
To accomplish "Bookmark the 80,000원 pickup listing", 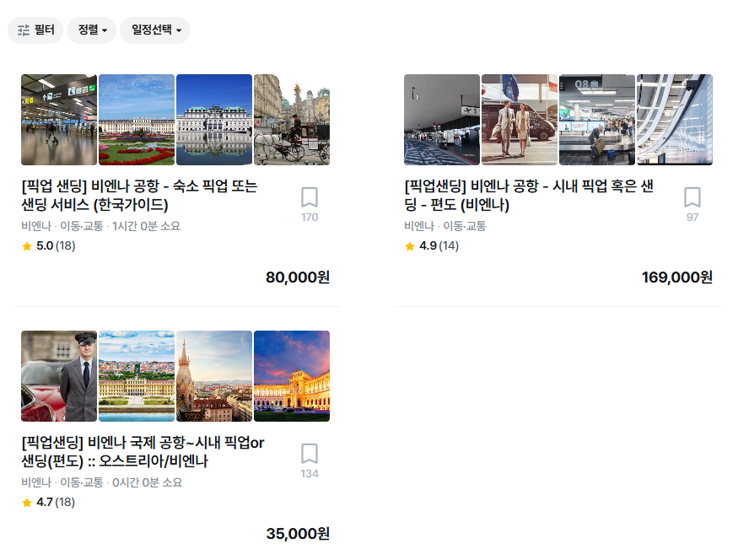I will [310, 197].
